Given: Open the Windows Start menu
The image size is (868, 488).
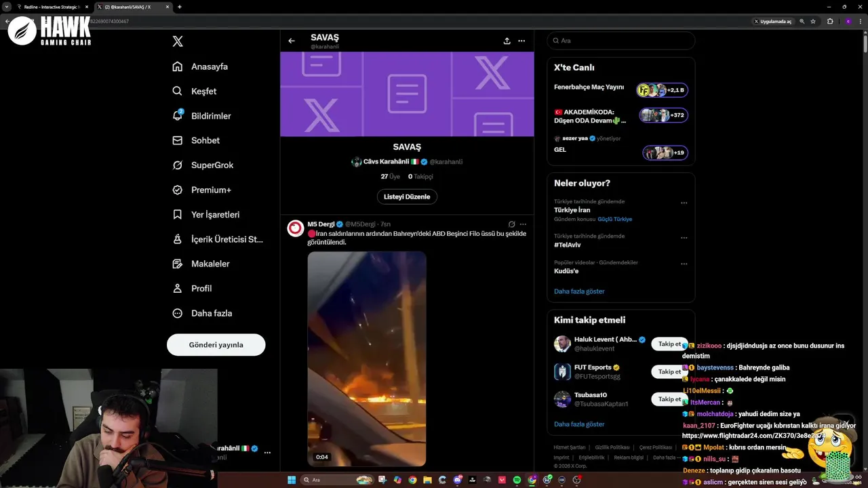Looking at the screenshot, I should pos(292,480).
